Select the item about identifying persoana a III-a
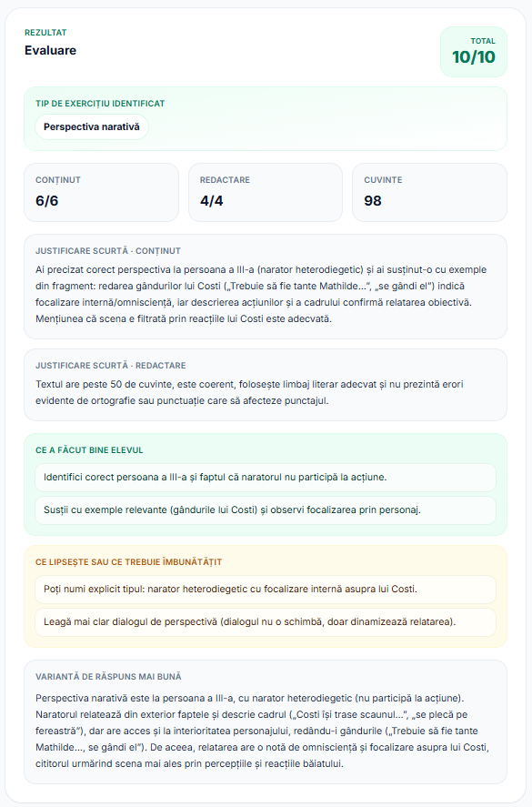532x807 pixels. point(266,478)
